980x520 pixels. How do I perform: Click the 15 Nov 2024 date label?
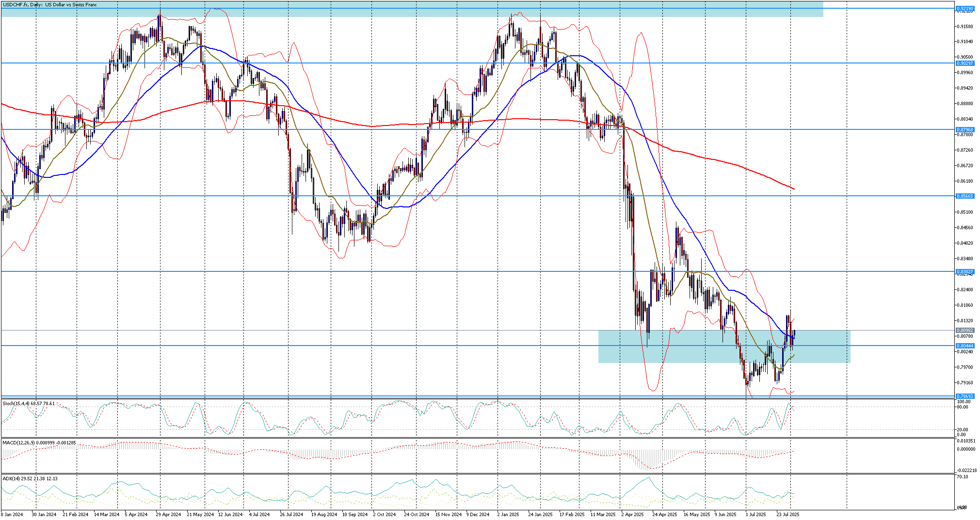tap(448, 515)
